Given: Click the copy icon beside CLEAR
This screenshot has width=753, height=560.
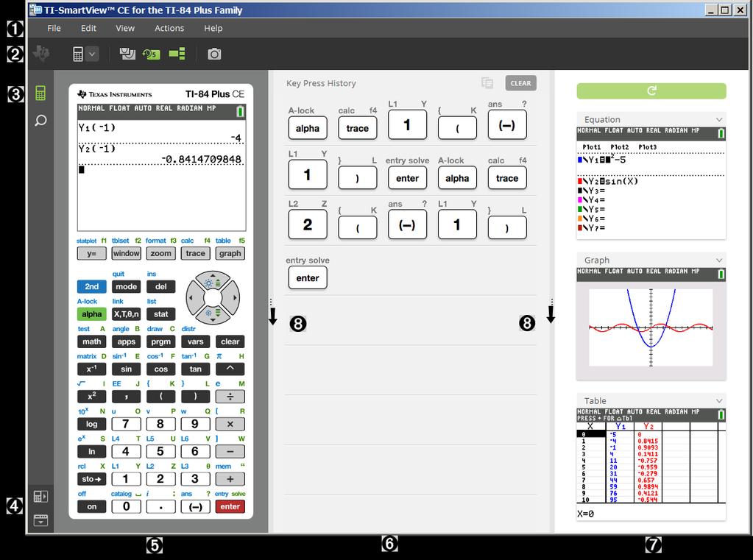Looking at the screenshot, I should click(x=487, y=83).
